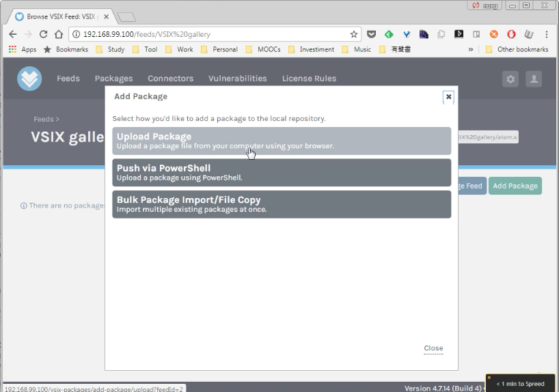The image size is (559, 392).
Task: Close the Browse VSIX Feed tab
Action: pos(106,16)
